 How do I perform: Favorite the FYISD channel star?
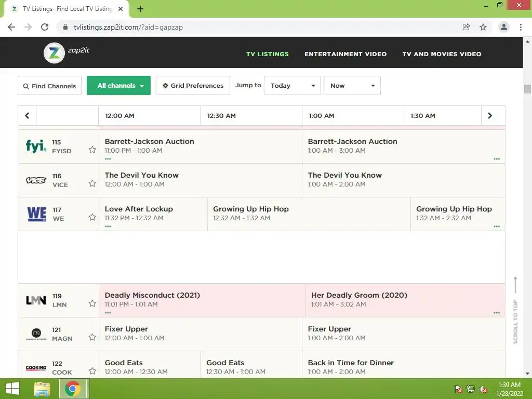tap(92, 150)
